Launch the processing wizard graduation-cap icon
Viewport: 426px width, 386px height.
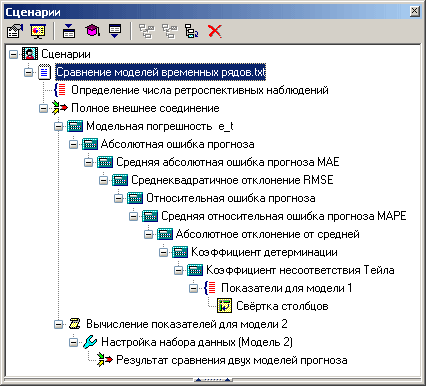92,31
